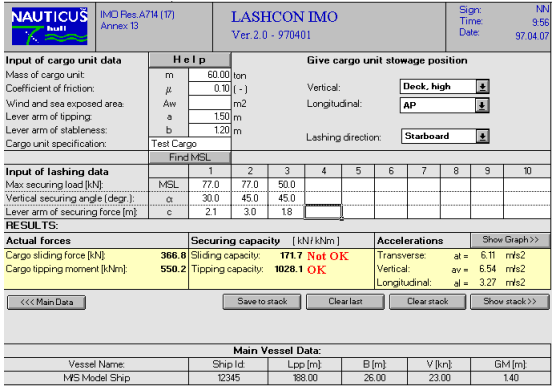Click the Test Cargo specification field
Viewport: 556px width, 389px height.
coord(190,144)
